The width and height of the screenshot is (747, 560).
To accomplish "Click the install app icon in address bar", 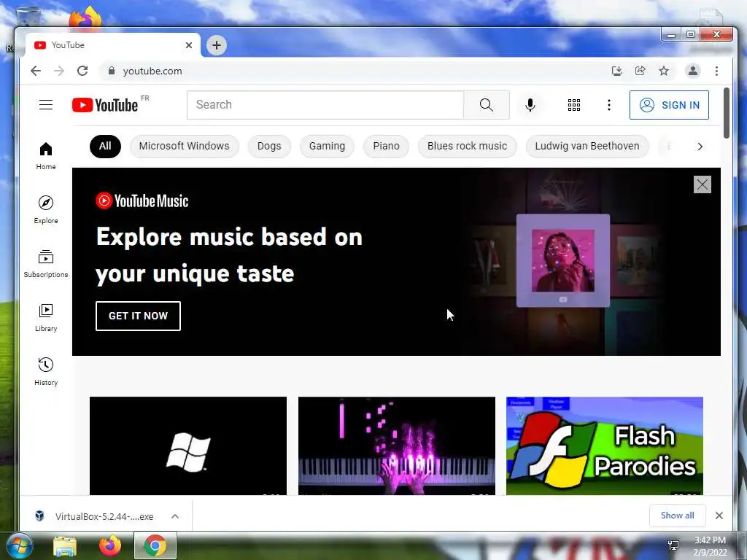I will click(x=617, y=71).
